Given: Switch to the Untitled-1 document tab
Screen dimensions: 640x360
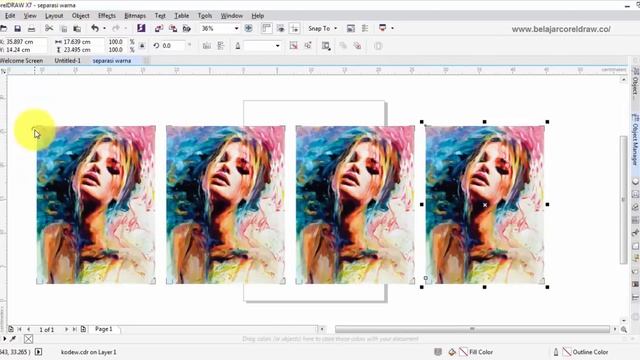Looking at the screenshot, I should pos(67,60).
